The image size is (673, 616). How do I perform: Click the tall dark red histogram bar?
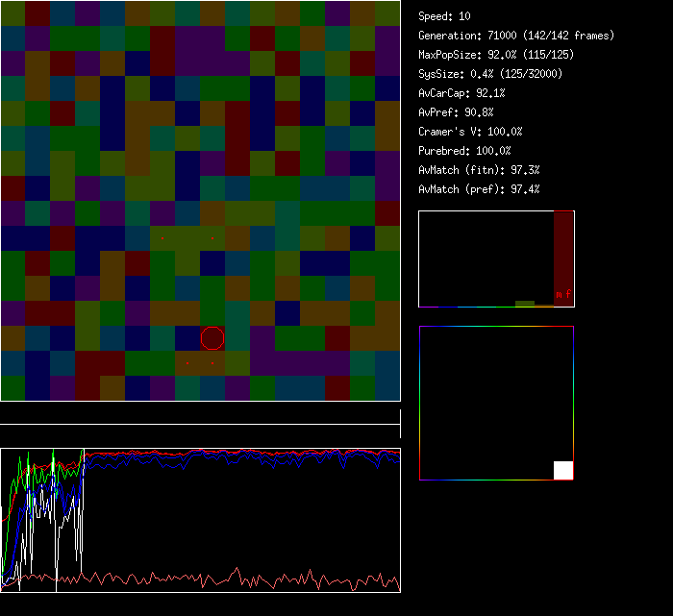click(563, 250)
